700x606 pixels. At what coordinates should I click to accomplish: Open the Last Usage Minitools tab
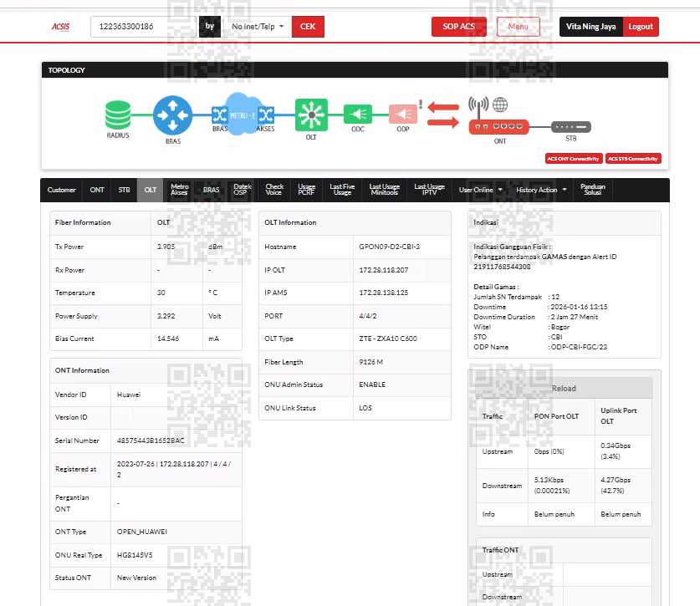385,190
